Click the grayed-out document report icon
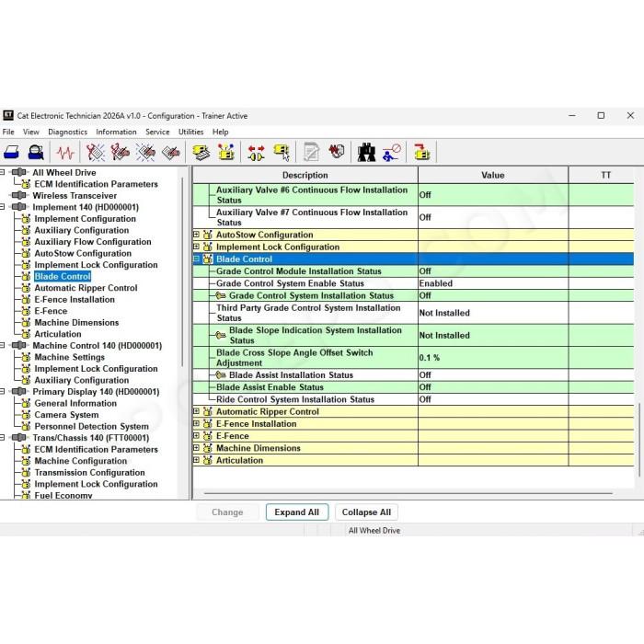 click(x=311, y=153)
